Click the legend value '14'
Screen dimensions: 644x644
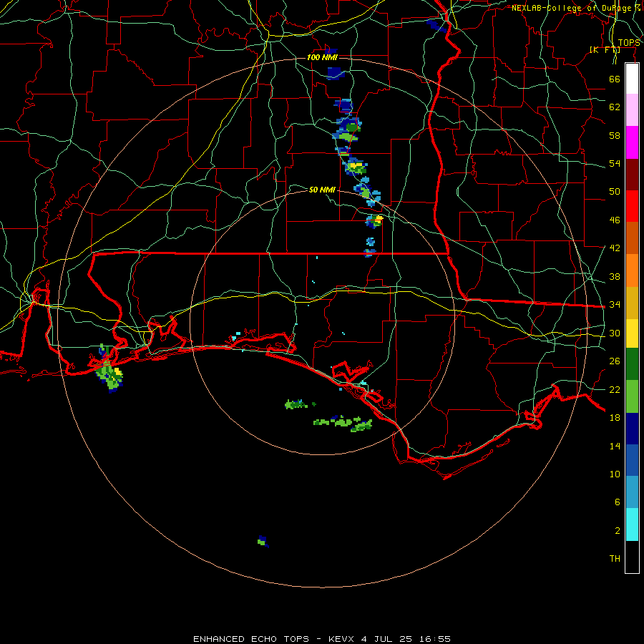click(615, 446)
